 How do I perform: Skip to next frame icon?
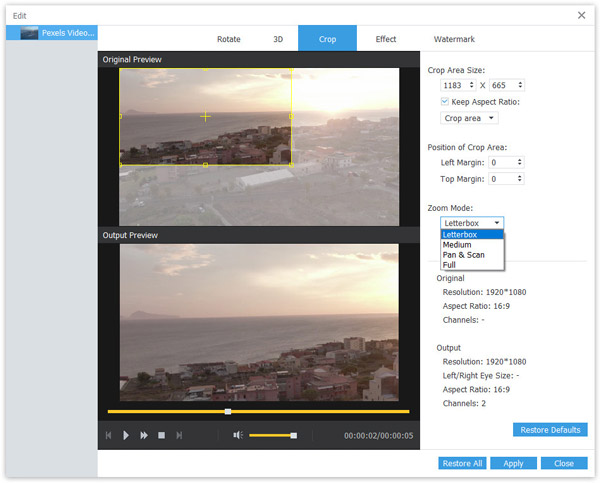179,435
